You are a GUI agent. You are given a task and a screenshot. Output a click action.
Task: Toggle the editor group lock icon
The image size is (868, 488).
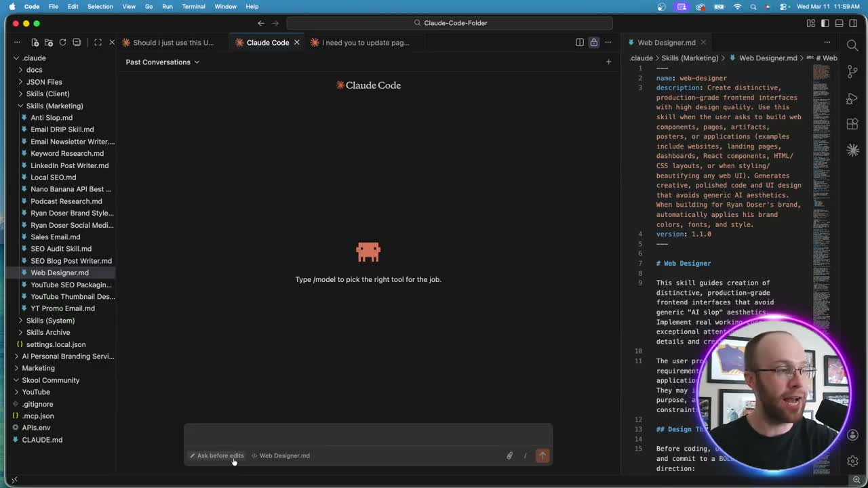(x=593, y=42)
